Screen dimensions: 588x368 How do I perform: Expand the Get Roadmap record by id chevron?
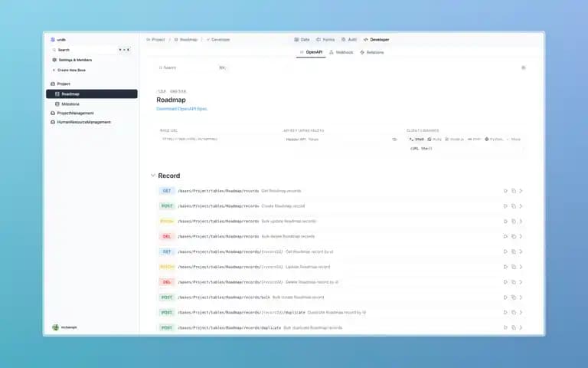pos(521,251)
